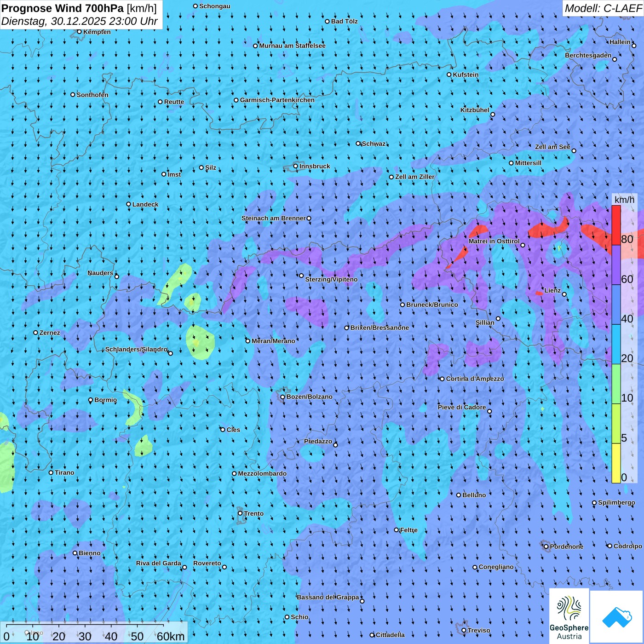
Task: Click the Hallein location marker
Action: (x=634, y=46)
